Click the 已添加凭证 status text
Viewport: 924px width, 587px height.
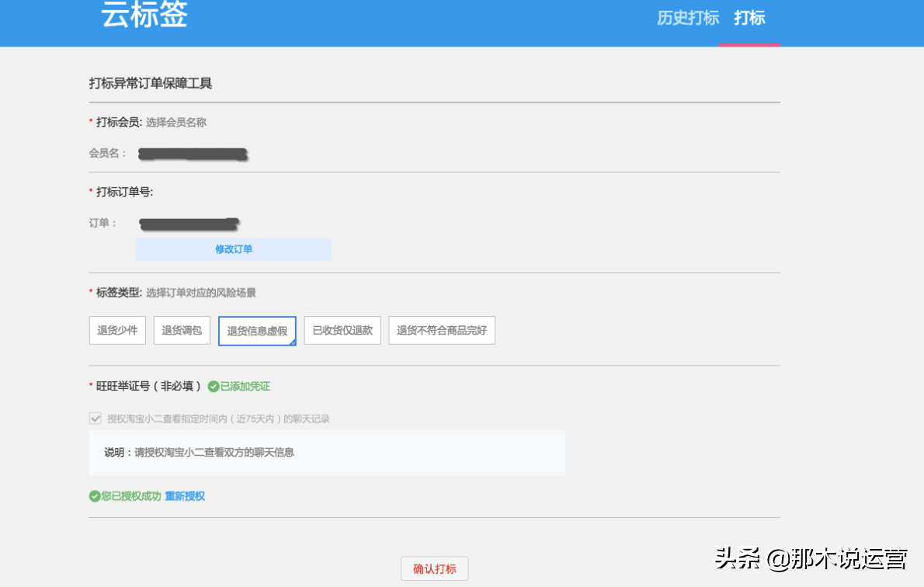click(245, 387)
